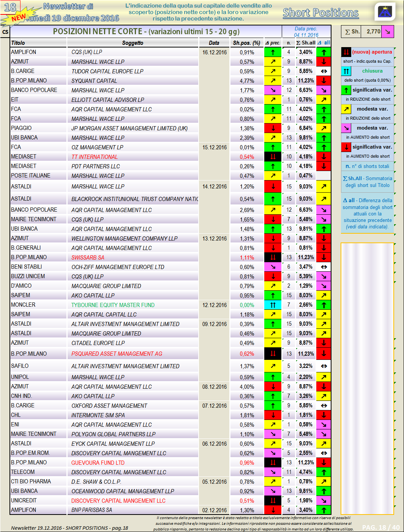Click the page number '18' at top left
Viewport: 404px width, 532px height.
[x=10, y=7]
